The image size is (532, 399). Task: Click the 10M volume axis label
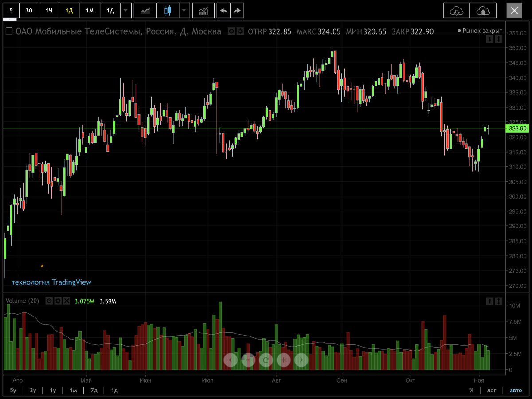(x=514, y=305)
